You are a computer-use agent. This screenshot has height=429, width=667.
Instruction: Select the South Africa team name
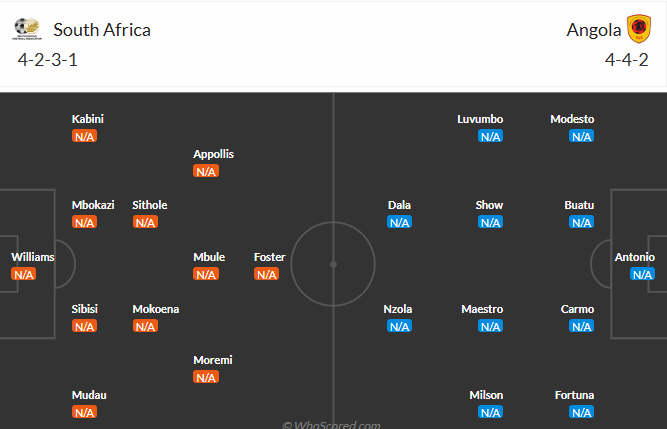click(102, 29)
